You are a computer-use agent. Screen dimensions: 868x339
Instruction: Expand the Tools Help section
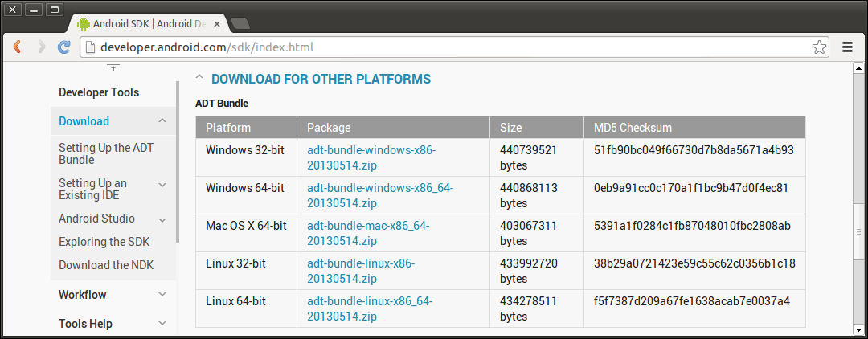click(x=162, y=324)
